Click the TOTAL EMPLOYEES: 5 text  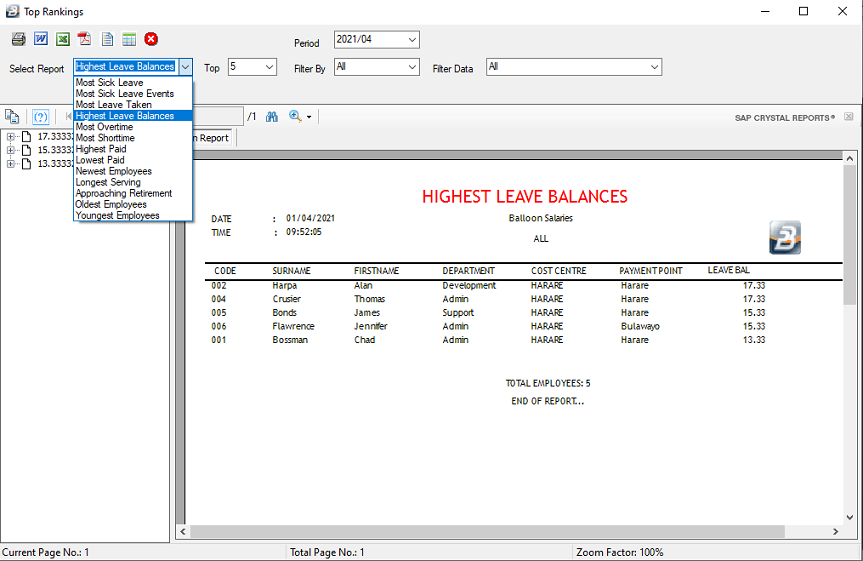(x=548, y=383)
